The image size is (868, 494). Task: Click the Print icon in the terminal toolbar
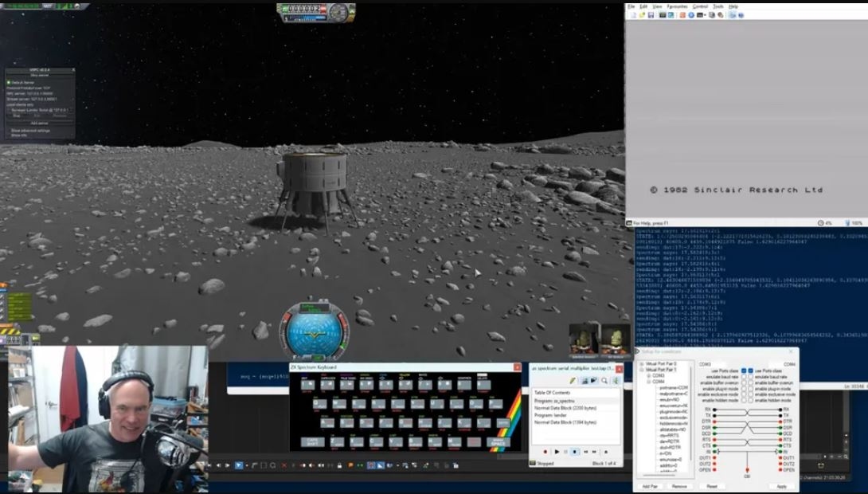click(712, 15)
